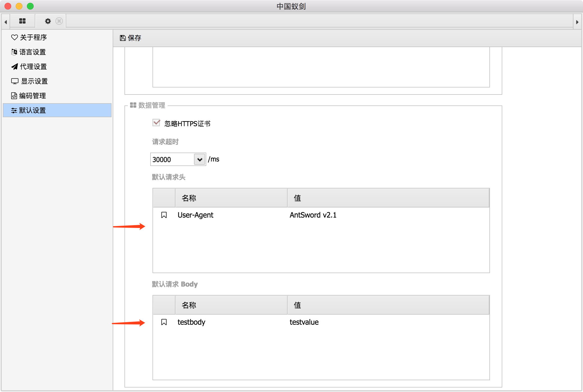Click the 30000 timeout input field
Image resolution: width=583 pixels, height=392 pixels.
click(x=172, y=160)
